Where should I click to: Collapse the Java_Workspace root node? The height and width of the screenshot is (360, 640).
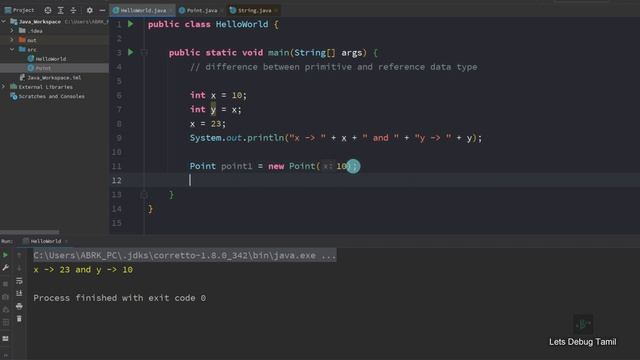point(4,21)
